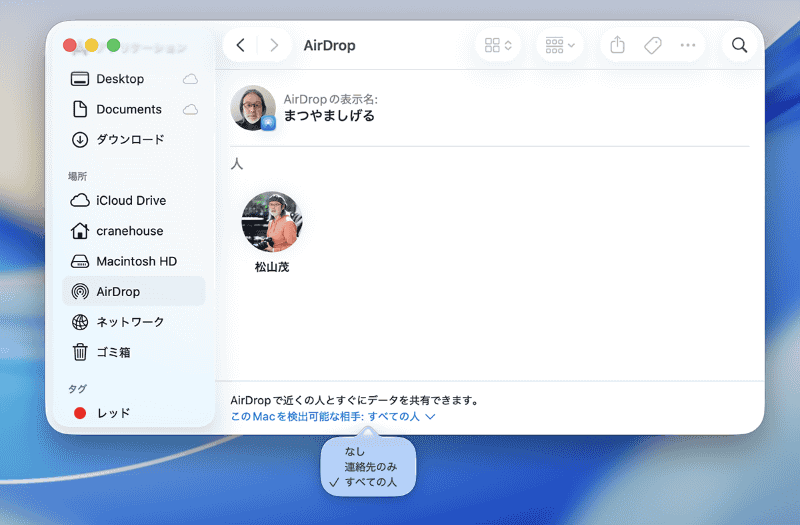This screenshot has height=525, width=800.
Task: Click the タグ sidebar section header
Action: [x=78, y=389]
